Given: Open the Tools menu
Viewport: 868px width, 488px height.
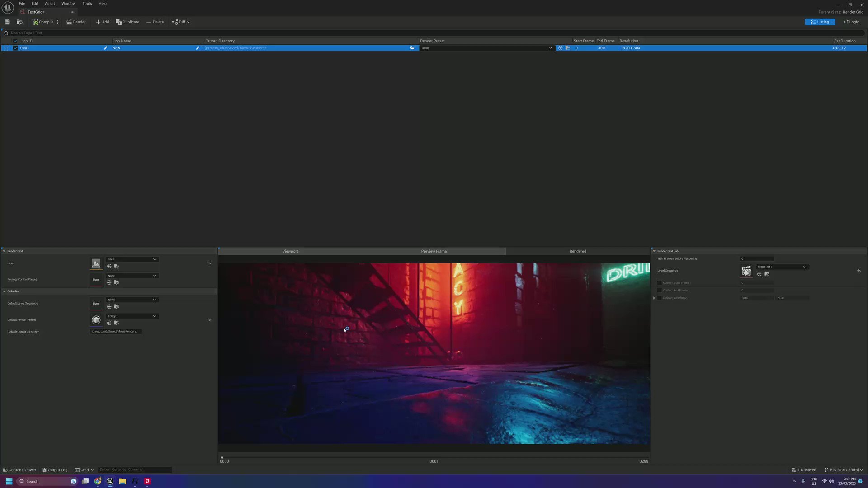Looking at the screenshot, I should (x=87, y=3).
